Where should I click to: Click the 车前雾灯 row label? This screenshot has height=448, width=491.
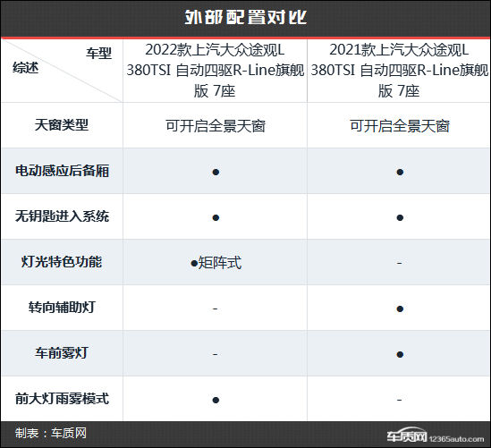(x=62, y=353)
